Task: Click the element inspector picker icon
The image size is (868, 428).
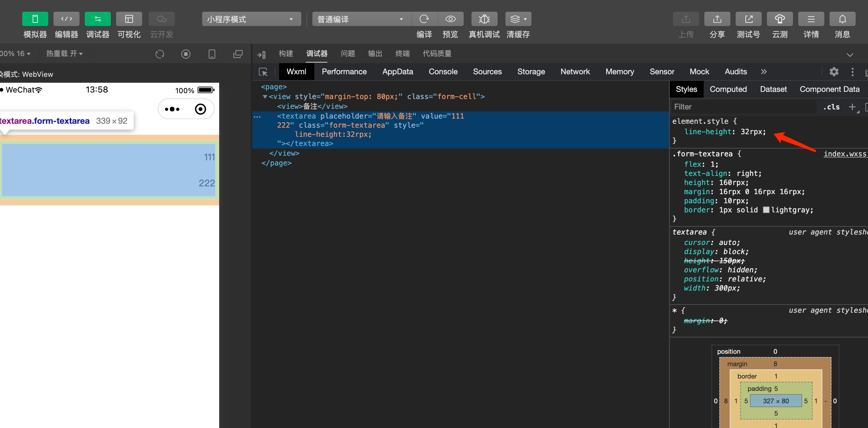Action: [263, 72]
